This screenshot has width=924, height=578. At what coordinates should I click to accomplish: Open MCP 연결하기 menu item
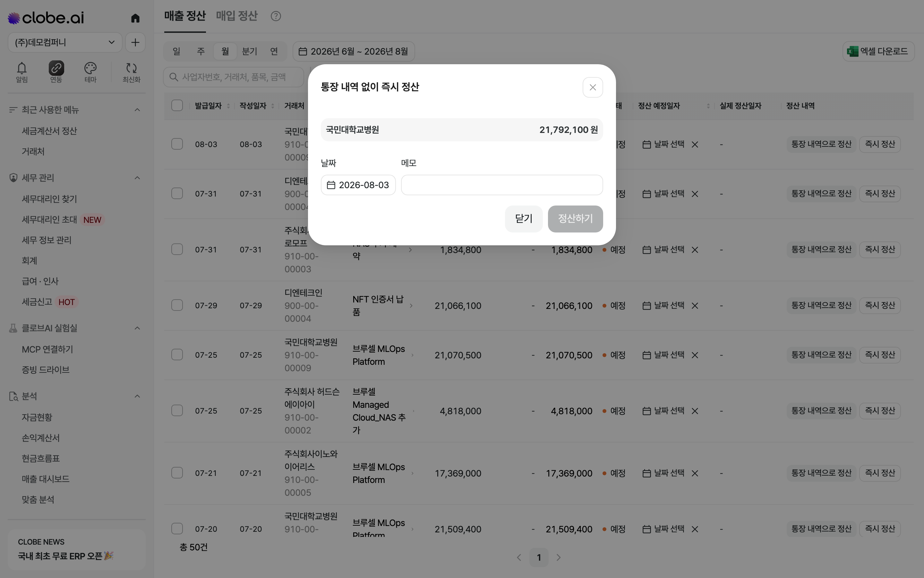pos(47,349)
